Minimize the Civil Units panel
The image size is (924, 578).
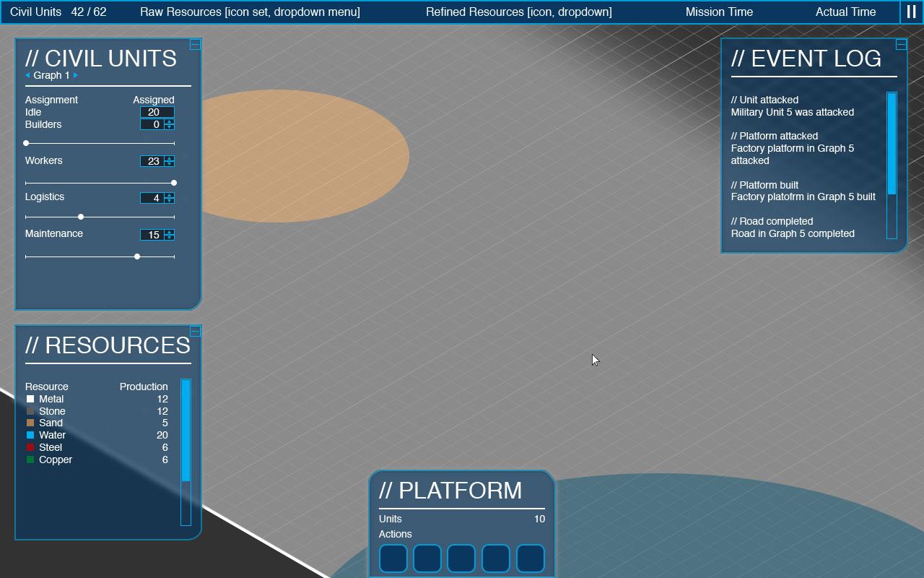[195, 45]
